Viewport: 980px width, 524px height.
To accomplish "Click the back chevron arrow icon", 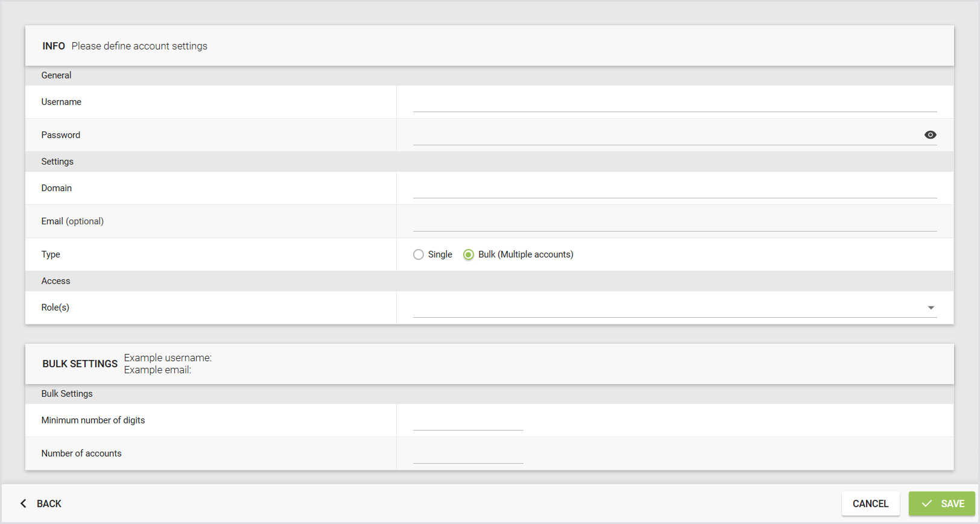I will pos(24,503).
